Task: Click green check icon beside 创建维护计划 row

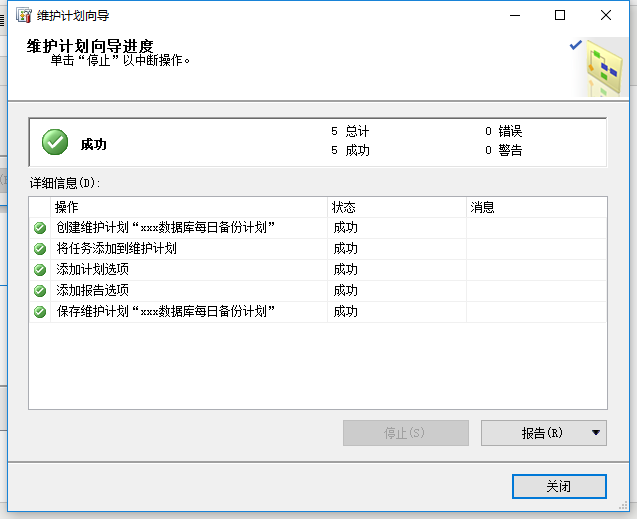Action: (x=40, y=228)
